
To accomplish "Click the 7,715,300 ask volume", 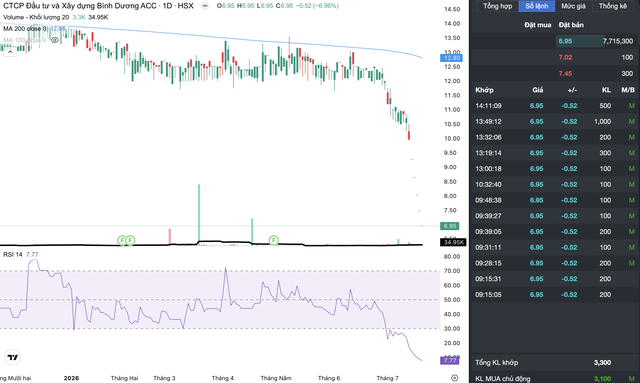I will (618, 41).
